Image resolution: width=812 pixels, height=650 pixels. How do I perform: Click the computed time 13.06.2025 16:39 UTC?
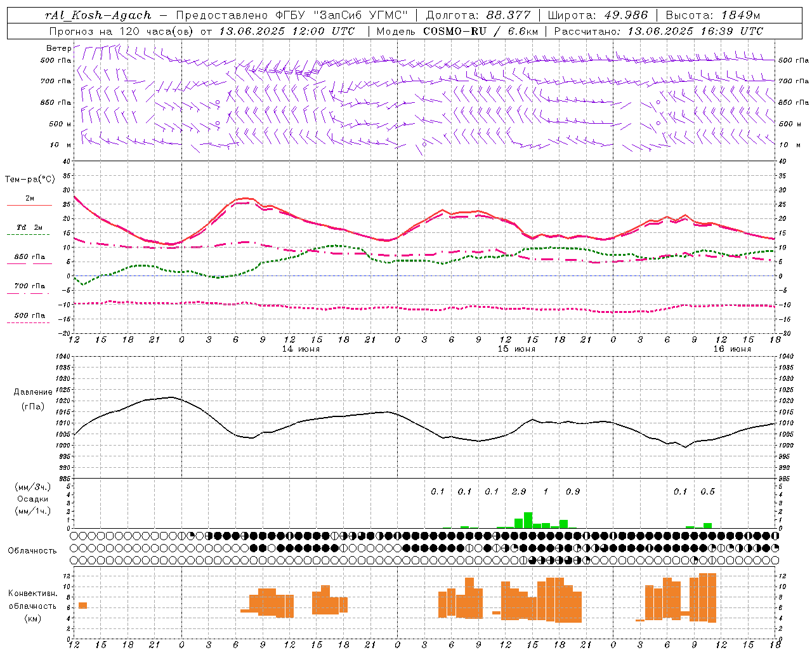(x=695, y=31)
